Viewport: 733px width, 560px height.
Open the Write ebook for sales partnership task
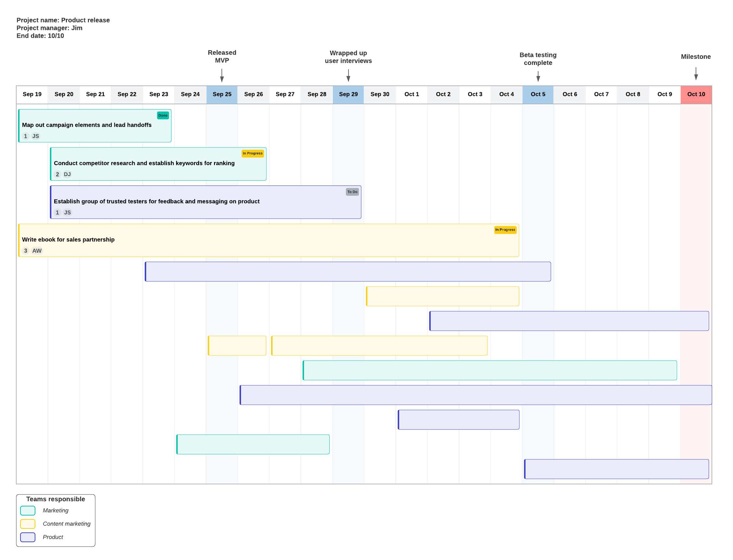(68, 240)
